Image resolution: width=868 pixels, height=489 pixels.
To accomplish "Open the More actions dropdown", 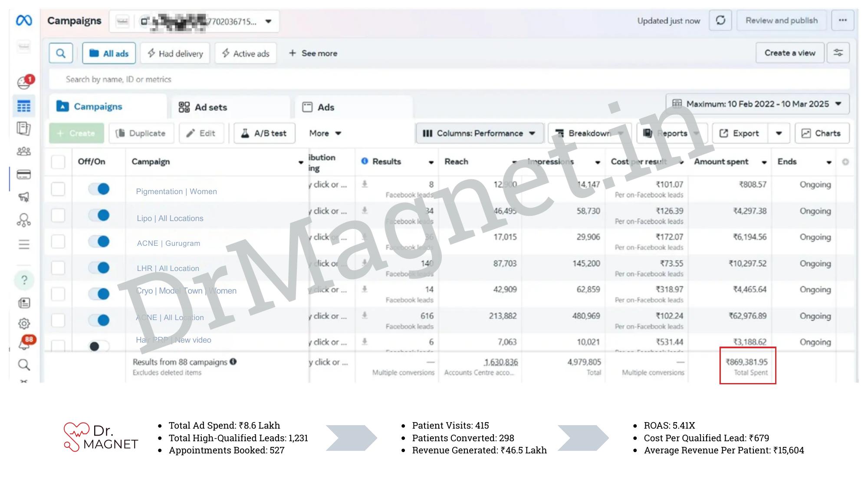I will [x=325, y=133].
